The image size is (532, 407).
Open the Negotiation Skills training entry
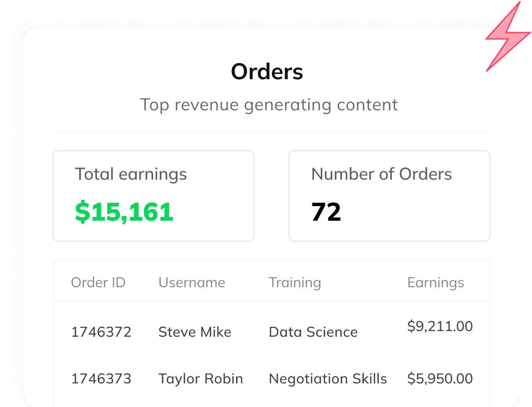pos(328,379)
